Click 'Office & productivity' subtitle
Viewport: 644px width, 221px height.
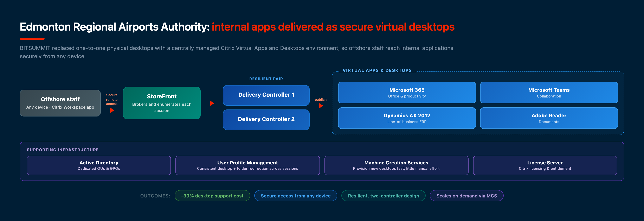tap(407, 96)
